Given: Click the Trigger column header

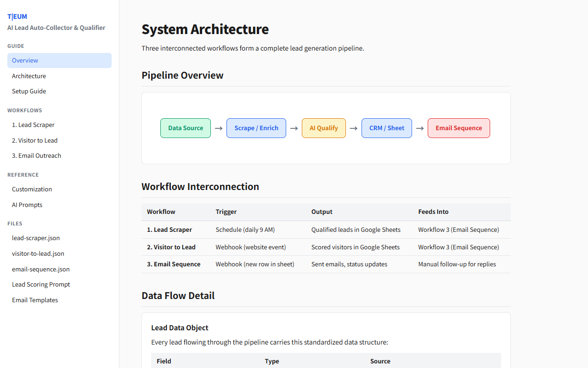Looking at the screenshot, I should pos(226,212).
